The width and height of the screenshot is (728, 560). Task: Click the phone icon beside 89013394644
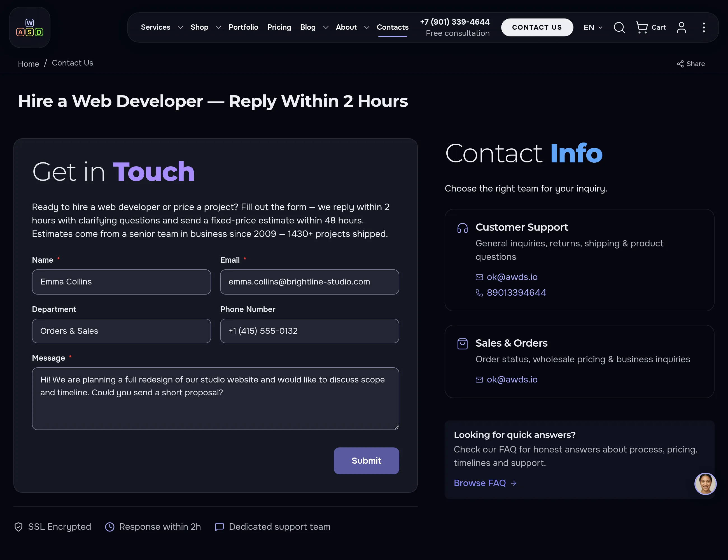(x=479, y=293)
